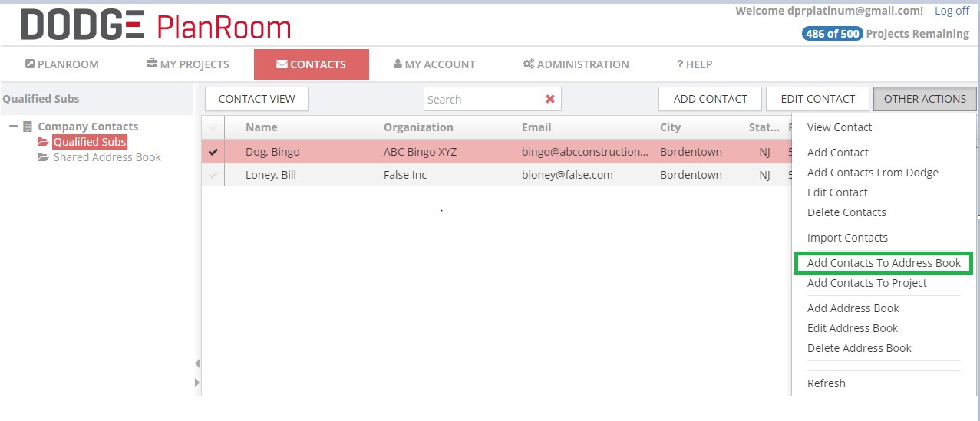This screenshot has width=980, height=421.
Task: Click into the Search field
Action: pyautogui.click(x=481, y=99)
